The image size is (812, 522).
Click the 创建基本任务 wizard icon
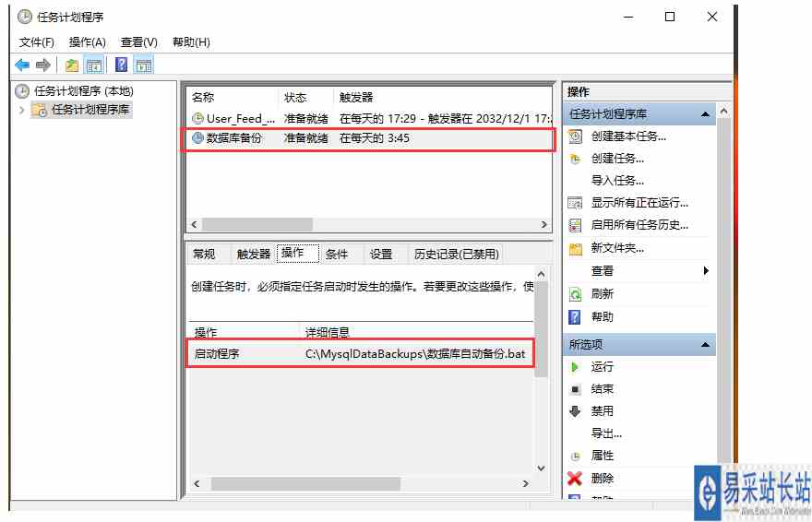point(576,136)
